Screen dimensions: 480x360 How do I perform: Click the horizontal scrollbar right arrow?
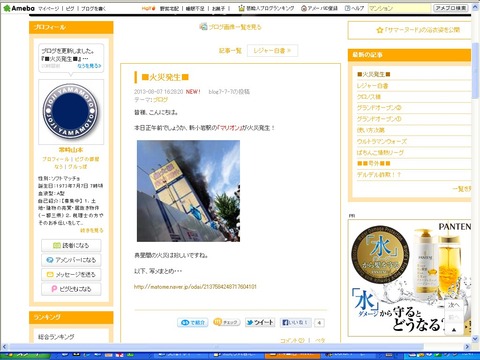tap(467, 347)
